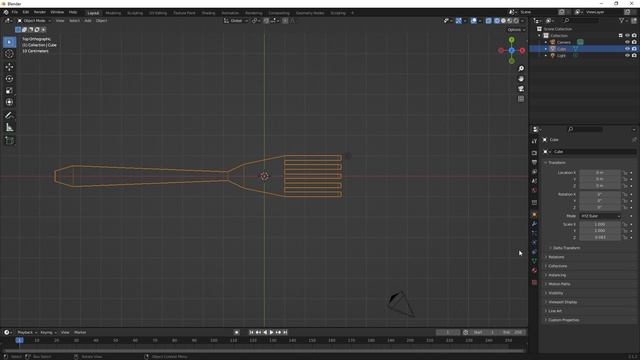Switch to the Modeling workspace tab
Image resolution: width=640 pixels, height=360 pixels.
(113, 13)
